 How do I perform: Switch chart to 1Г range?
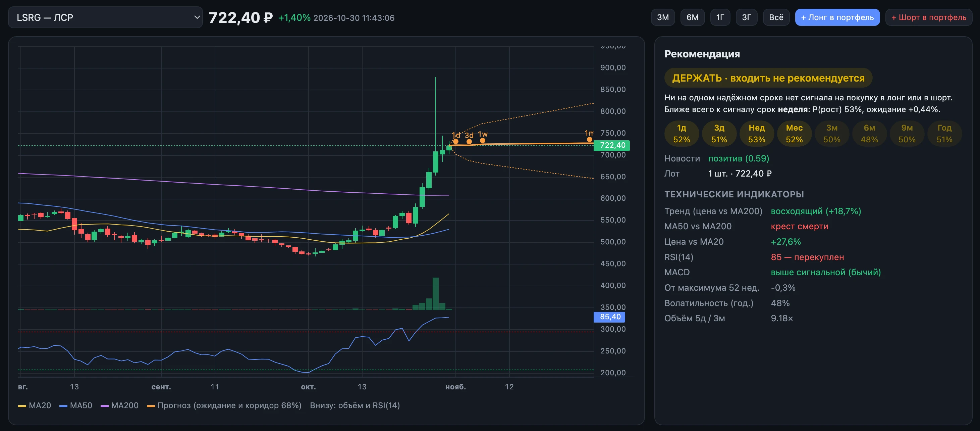[x=720, y=17]
